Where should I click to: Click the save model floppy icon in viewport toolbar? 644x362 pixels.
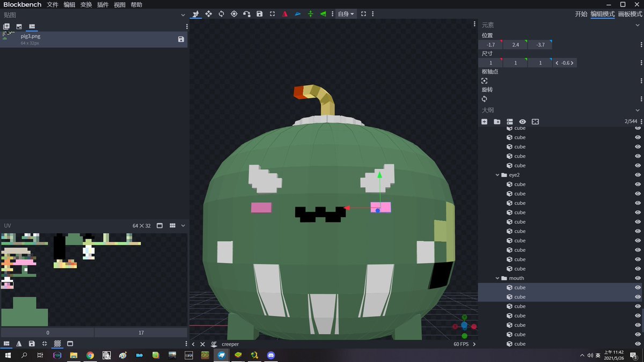pos(260,14)
